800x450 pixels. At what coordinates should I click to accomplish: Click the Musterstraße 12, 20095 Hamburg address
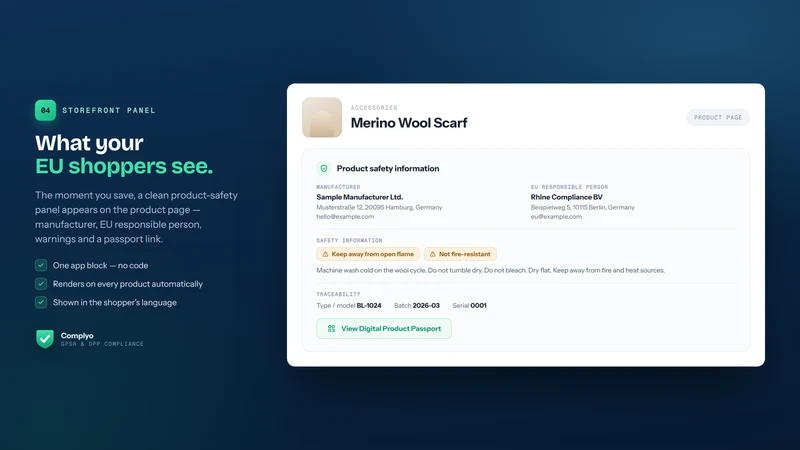[379, 207]
